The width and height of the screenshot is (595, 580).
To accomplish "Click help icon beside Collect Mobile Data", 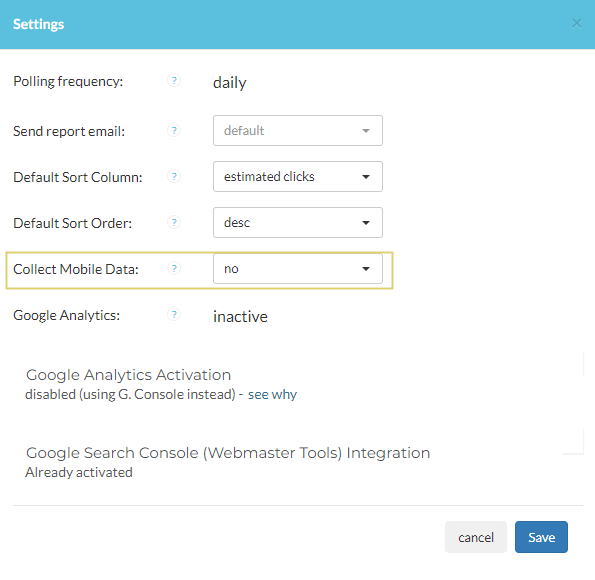I will click(x=174, y=268).
